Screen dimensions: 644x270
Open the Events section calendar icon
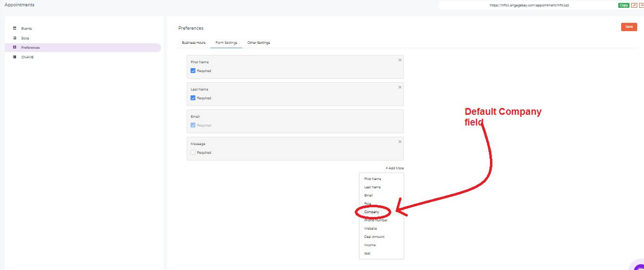[x=15, y=28]
